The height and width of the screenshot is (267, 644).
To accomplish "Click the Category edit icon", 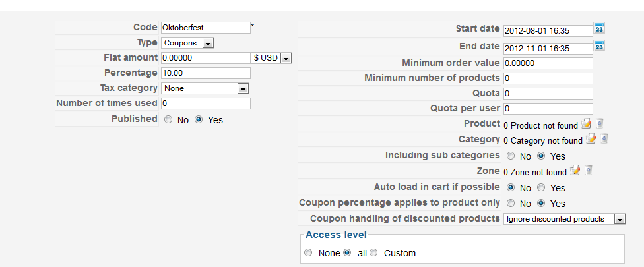I will (x=591, y=139).
